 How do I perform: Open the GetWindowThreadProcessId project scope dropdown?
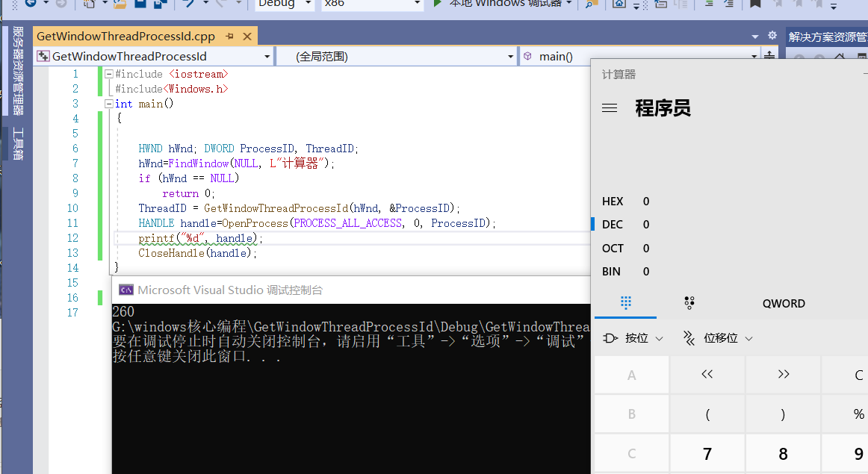click(x=267, y=57)
